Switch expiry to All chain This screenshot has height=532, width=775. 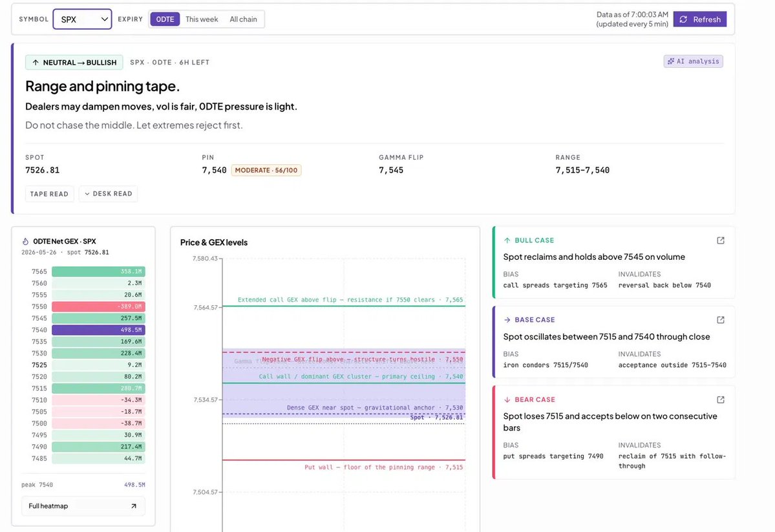[243, 19]
